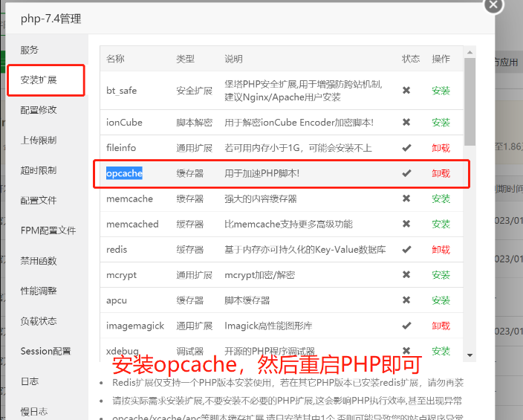Click the 用于加速PHP脚本! description
Image resolution: width=523 pixels, height=420 pixels.
tap(261, 173)
